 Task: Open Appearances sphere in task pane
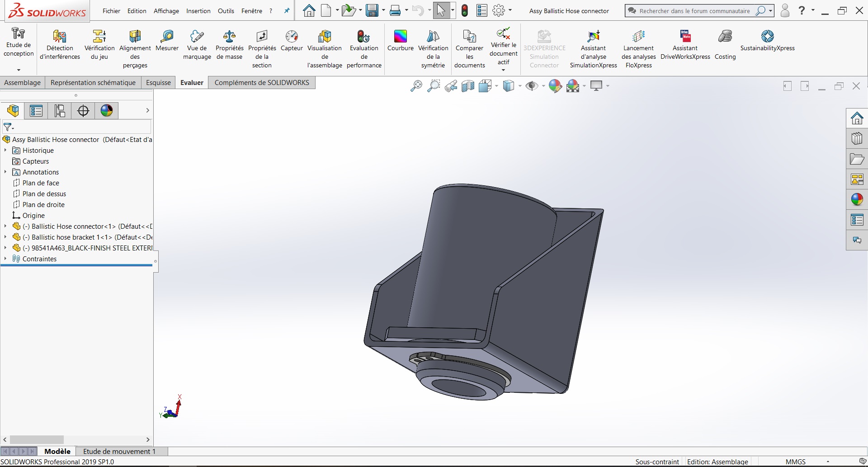(x=857, y=199)
